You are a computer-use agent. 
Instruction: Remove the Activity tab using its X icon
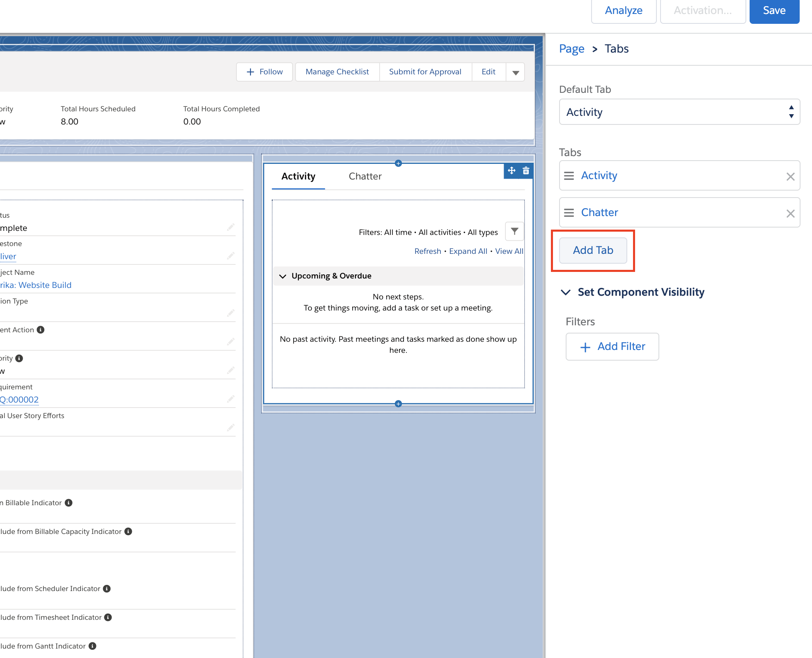click(x=790, y=177)
